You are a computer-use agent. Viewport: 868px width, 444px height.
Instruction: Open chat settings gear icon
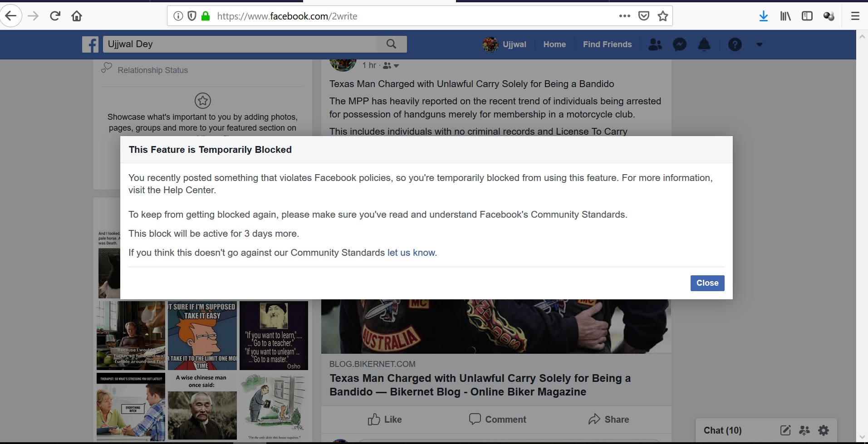(x=824, y=430)
